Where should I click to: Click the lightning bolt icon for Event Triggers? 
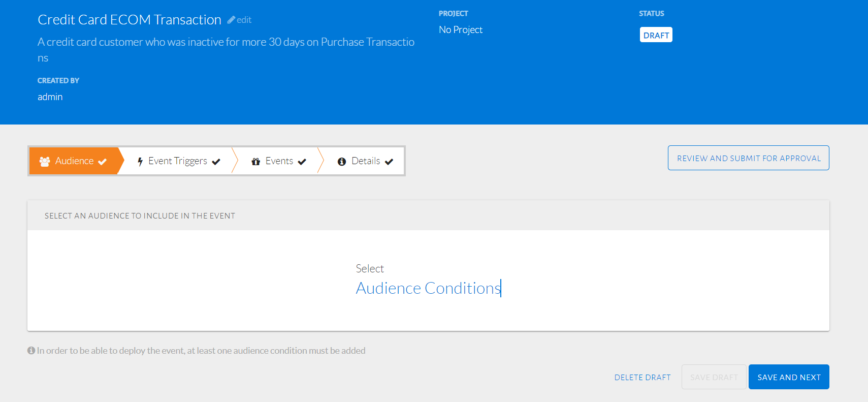pyautogui.click(x=140, y=162)
